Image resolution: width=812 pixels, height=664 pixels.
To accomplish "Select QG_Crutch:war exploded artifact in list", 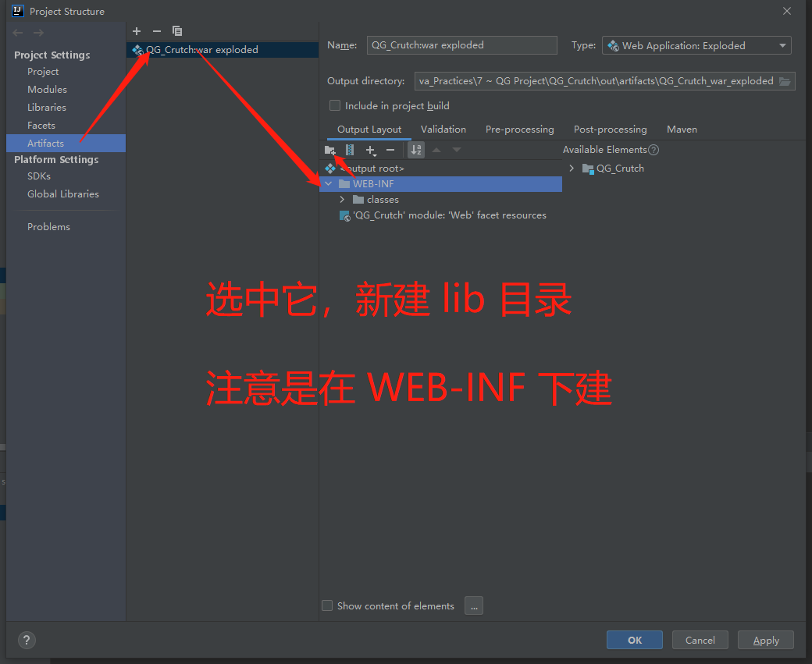I will 223,50.
